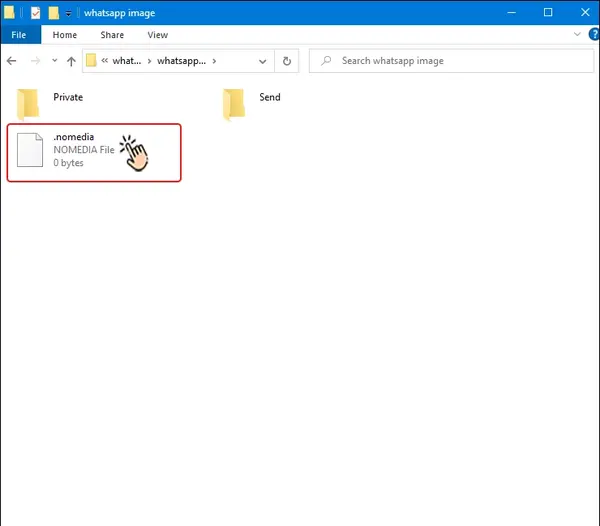
Task: Click the 'whatsapp...' breadcrumb segment
Action: tap(181, 61)
